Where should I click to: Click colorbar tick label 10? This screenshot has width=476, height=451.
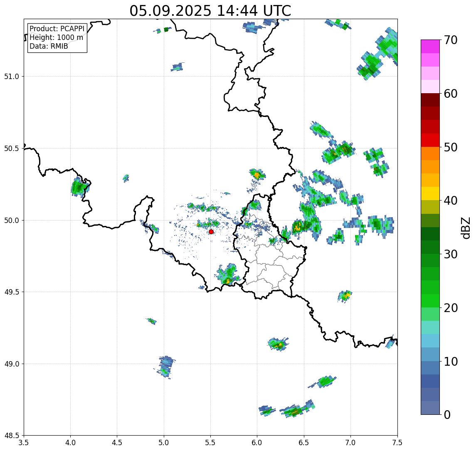tap(450, 361)
